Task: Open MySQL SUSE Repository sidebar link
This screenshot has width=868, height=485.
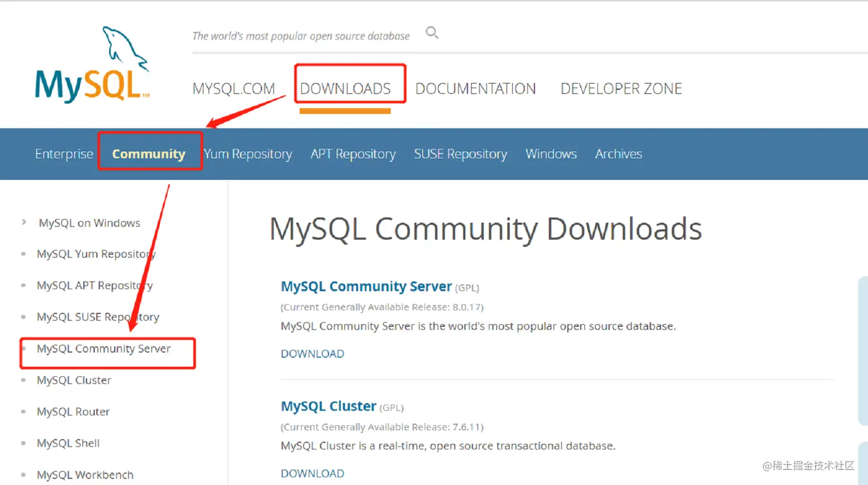Action: click(x=98, y=317)
